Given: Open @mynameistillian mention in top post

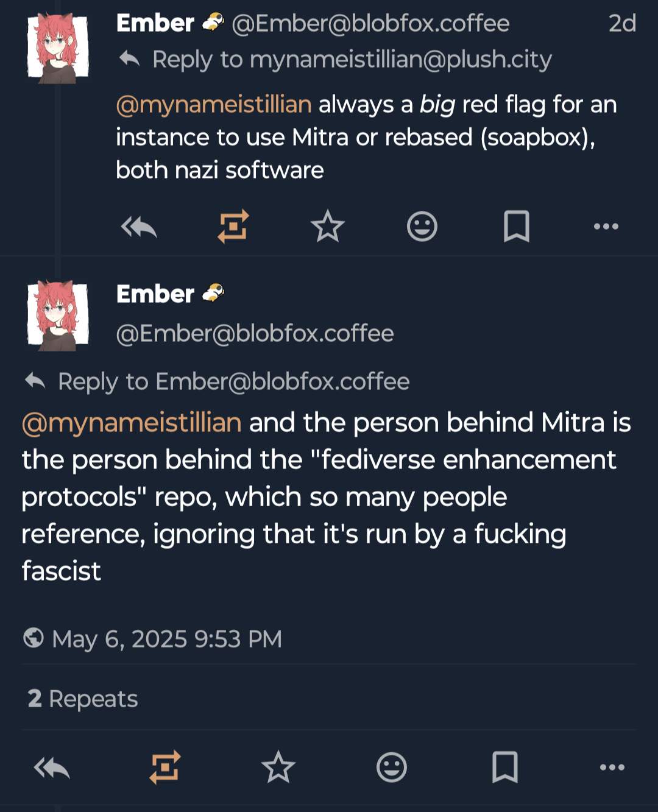Looking at the screenshot, I should point(214,105).
